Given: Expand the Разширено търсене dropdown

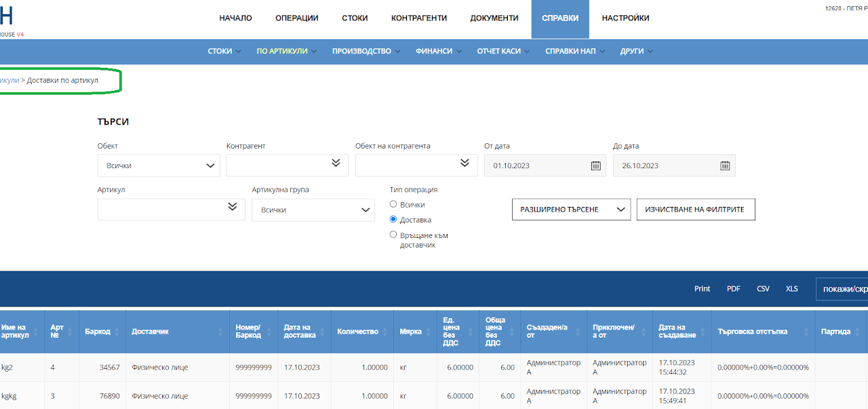Looking at the screenshot, I should pos(571,210).
